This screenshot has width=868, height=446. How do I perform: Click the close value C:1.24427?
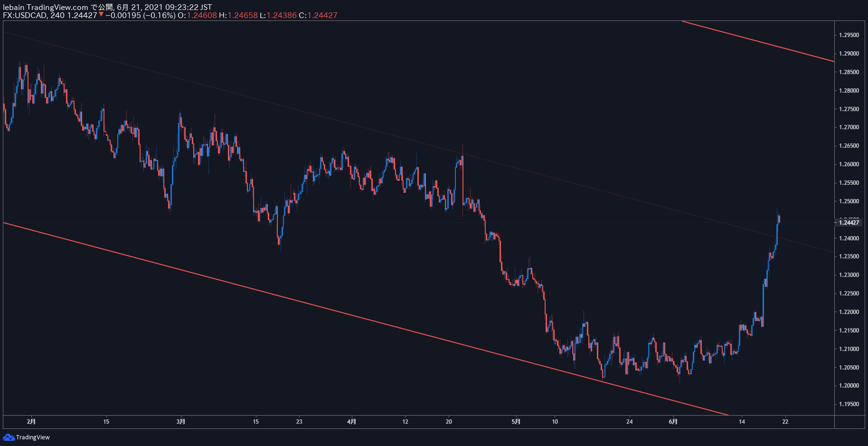coord(318,15)
